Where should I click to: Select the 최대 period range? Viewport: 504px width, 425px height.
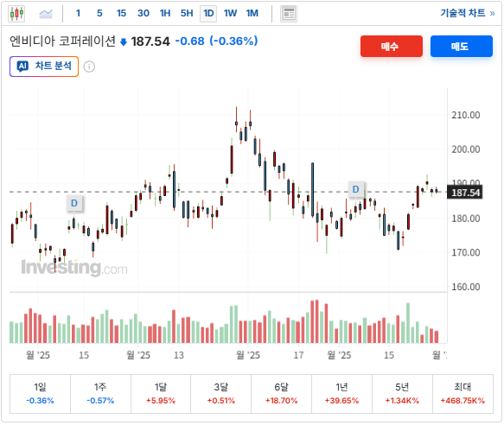point(463,394)
